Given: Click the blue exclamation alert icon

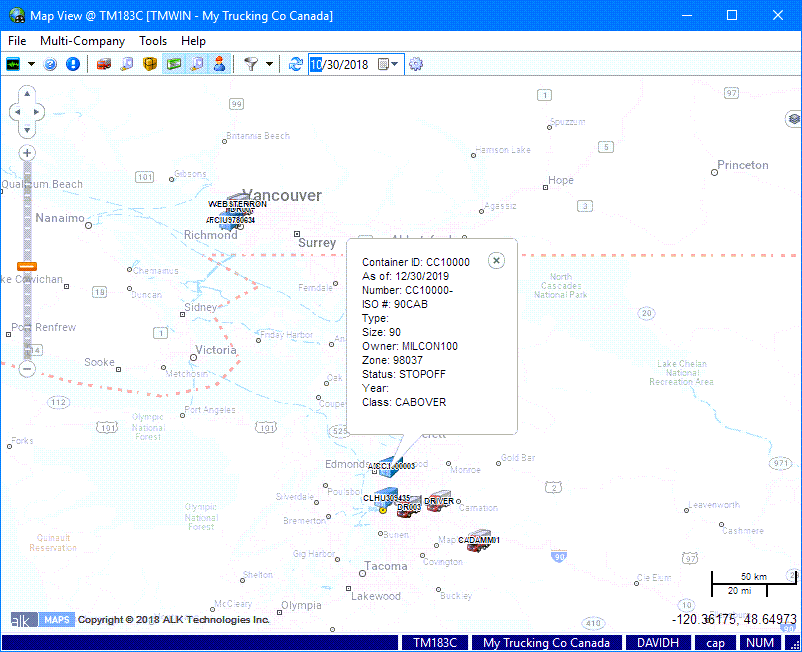Looking at the screenshot, I should [72, 64].
